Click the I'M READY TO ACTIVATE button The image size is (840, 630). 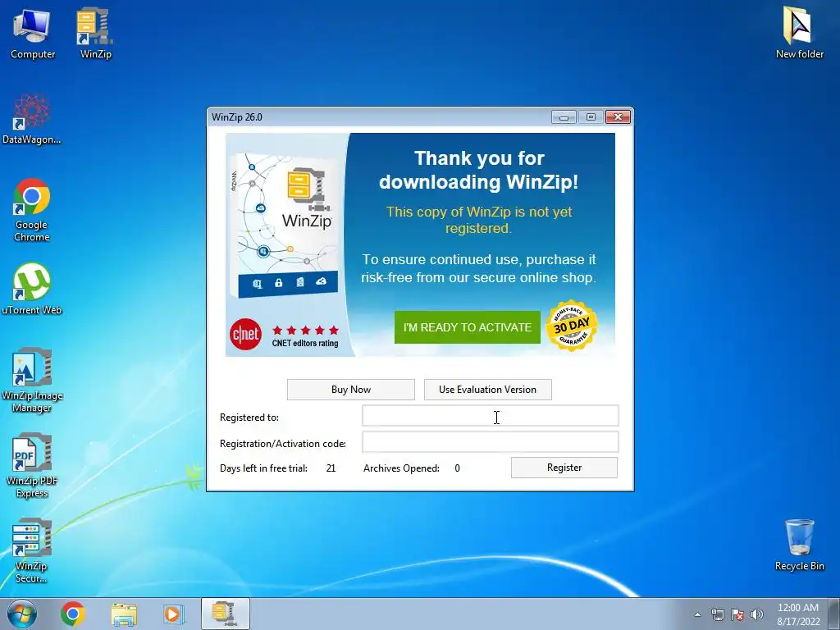(467, 327)
